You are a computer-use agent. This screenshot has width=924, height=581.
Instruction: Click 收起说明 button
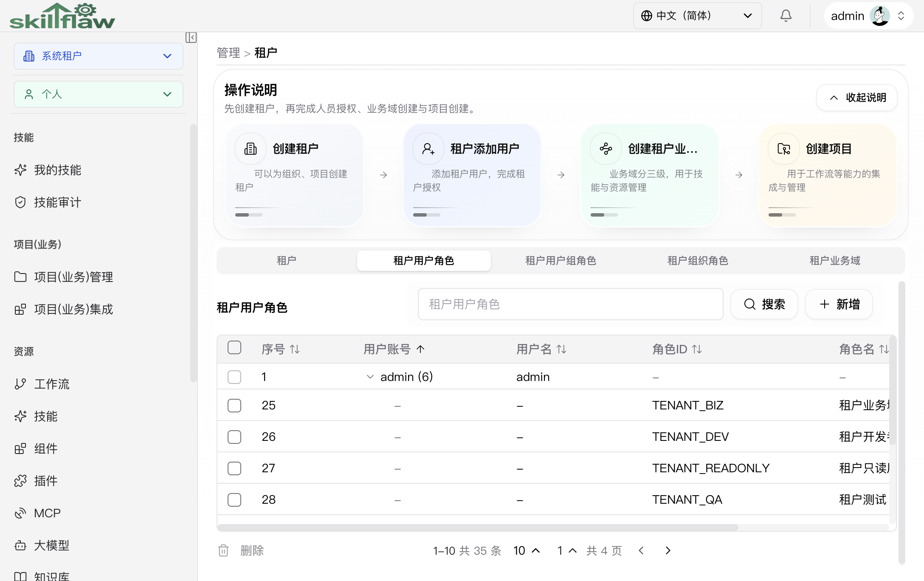pos(857,98)
